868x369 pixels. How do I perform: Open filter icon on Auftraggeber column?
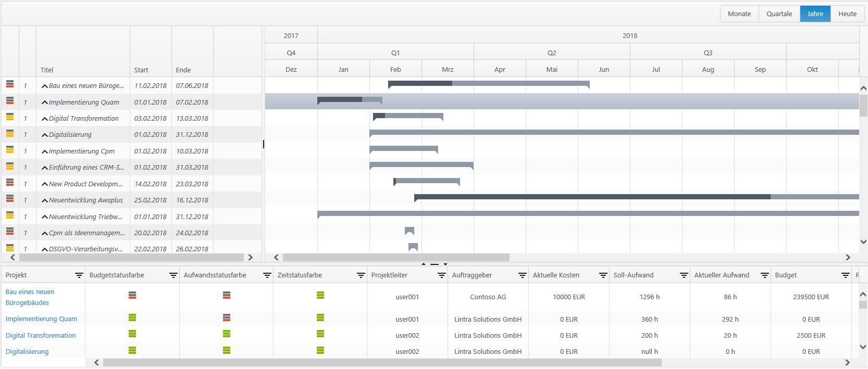pos(522,275)
